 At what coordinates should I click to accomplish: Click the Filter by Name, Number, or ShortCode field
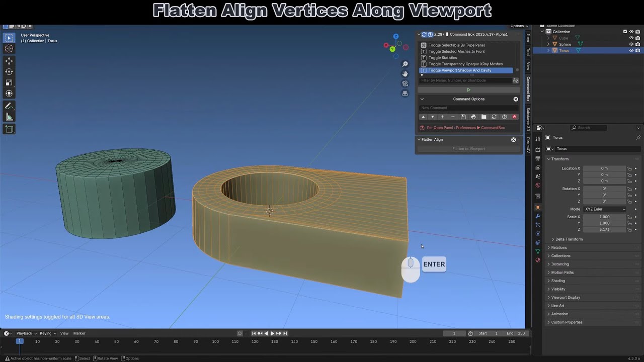[x=465, y=80]
